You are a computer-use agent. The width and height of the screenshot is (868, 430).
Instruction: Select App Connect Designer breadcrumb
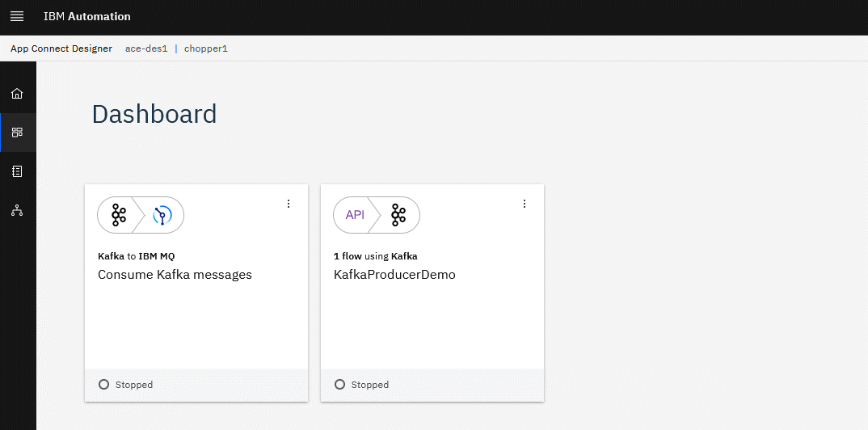pyautogui.click(x=61, y=48)
